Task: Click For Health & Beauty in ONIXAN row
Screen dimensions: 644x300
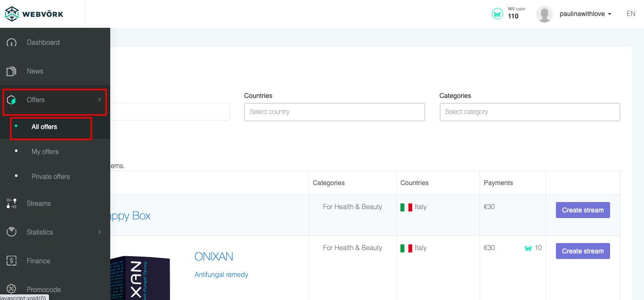Action: click(x=352, y=248)
